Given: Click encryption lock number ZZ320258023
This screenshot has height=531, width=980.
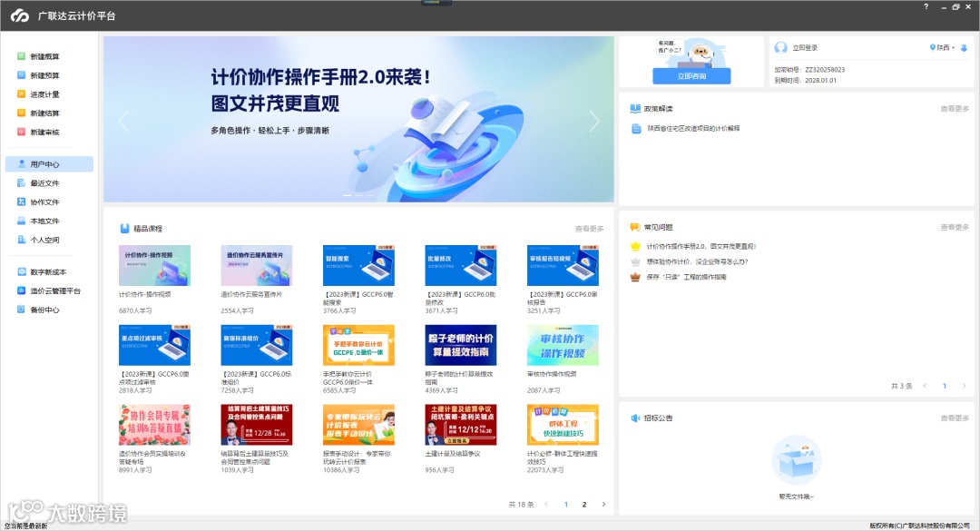Looking at the screenshot, I should [825, 69].
